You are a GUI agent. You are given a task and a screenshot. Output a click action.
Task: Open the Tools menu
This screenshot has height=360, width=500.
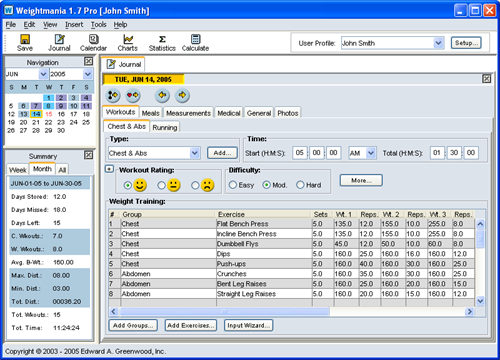click(x=99, y=25)
